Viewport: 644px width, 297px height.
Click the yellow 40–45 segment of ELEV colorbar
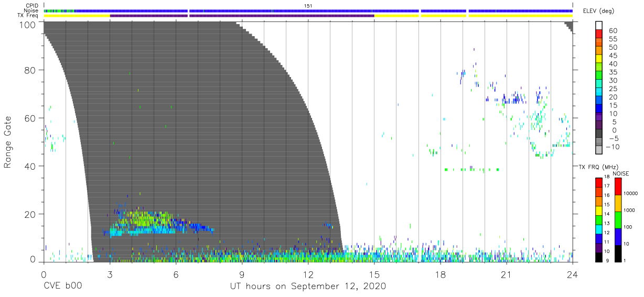click(598, 59)
